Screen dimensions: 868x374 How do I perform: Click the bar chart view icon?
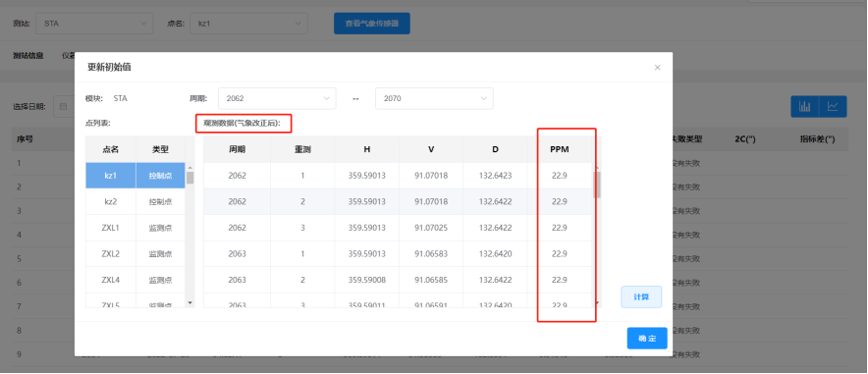click(x=805, y=106)
